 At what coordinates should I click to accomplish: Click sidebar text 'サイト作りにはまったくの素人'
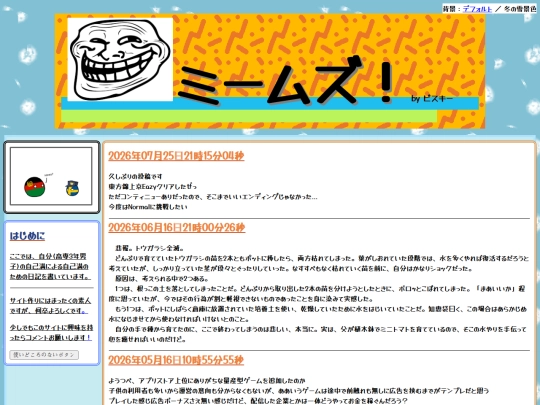pos(50,305)
